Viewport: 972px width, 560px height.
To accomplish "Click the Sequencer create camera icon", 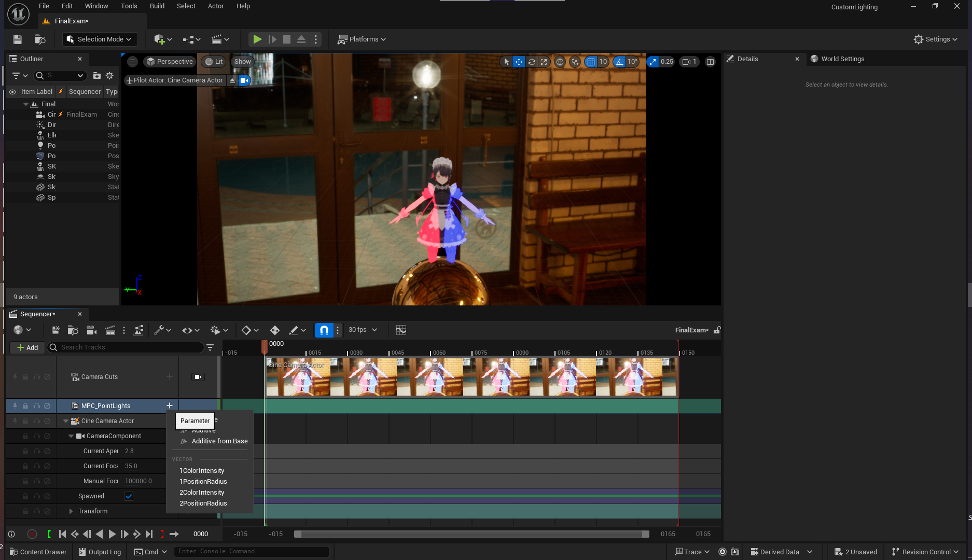I will [x=91, y=330].
